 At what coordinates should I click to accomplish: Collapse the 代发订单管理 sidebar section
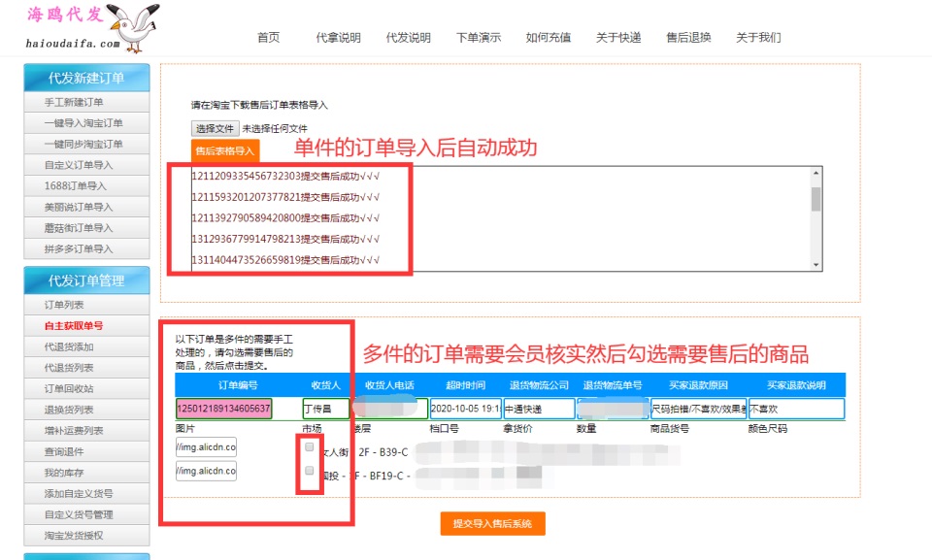tap(86, 280)
